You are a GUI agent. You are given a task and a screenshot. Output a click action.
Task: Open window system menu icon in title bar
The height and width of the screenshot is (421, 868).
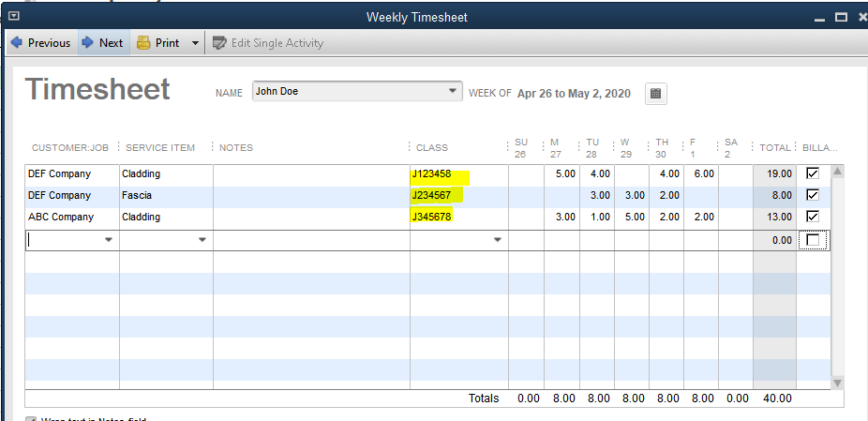click(x=14, y=17)
